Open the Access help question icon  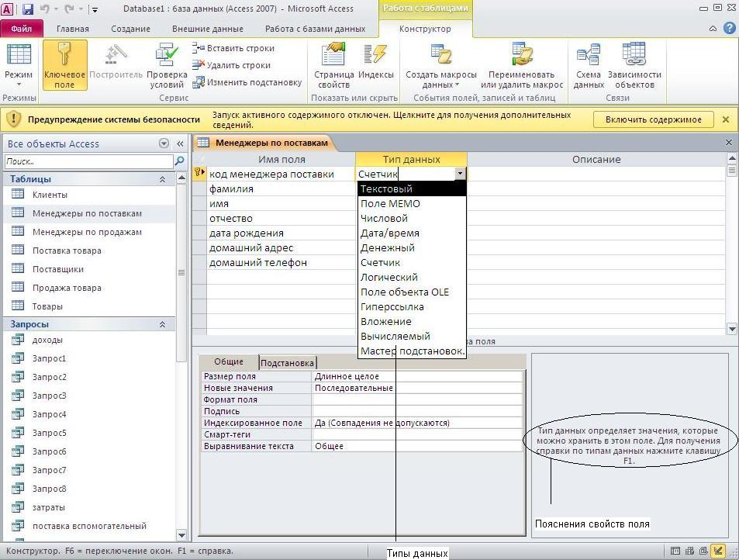tap(729, 28)
